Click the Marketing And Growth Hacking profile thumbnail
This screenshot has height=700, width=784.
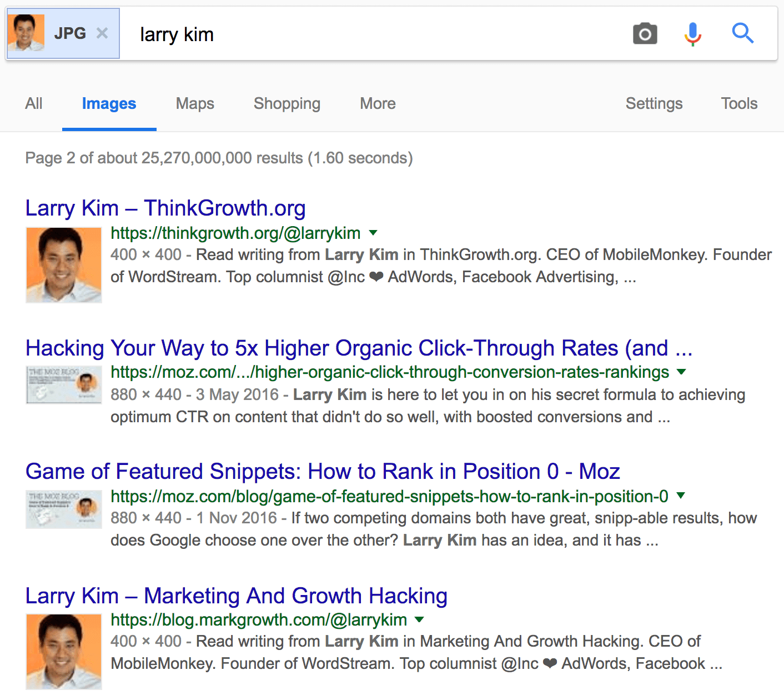[64, 652]
